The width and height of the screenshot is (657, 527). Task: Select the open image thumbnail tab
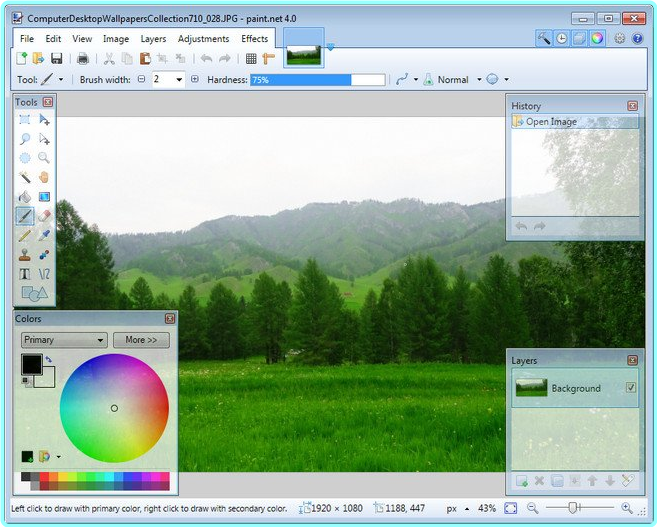click(304, 53)
